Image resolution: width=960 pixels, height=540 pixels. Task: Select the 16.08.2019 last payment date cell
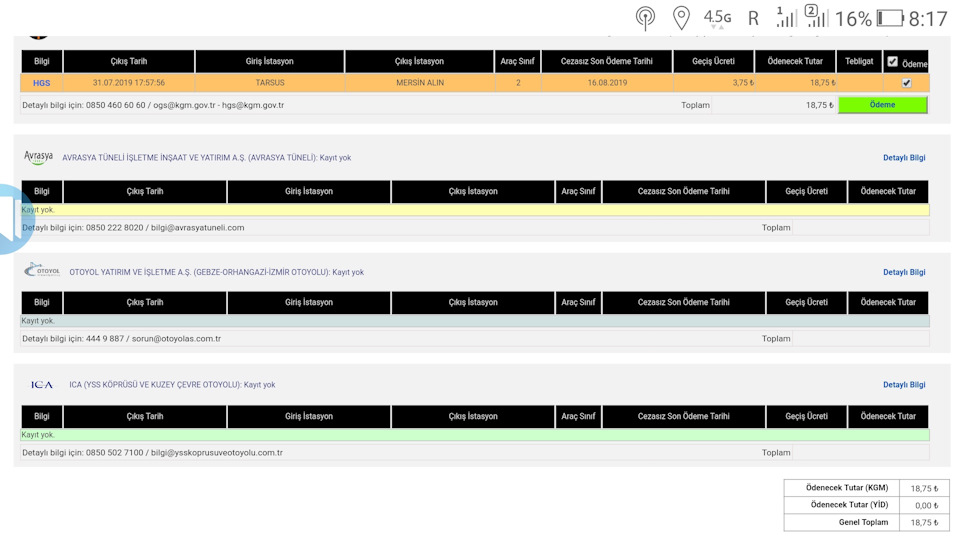pos(607,83)
